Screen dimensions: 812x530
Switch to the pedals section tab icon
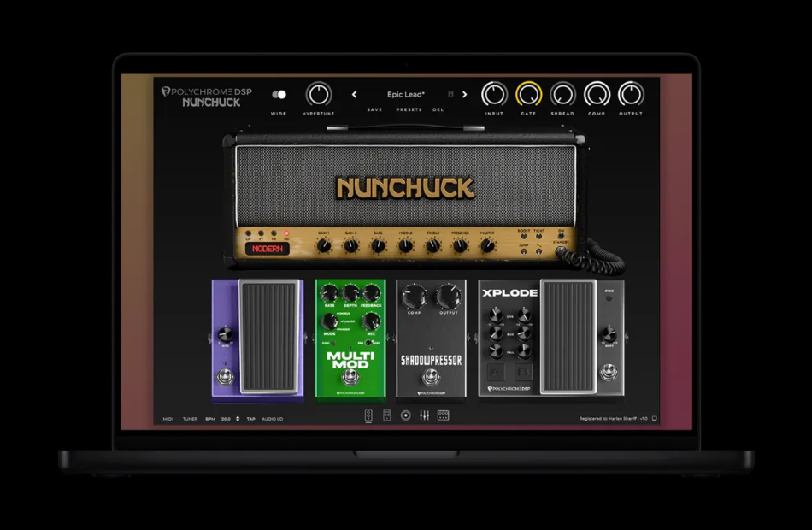point(368,415)
